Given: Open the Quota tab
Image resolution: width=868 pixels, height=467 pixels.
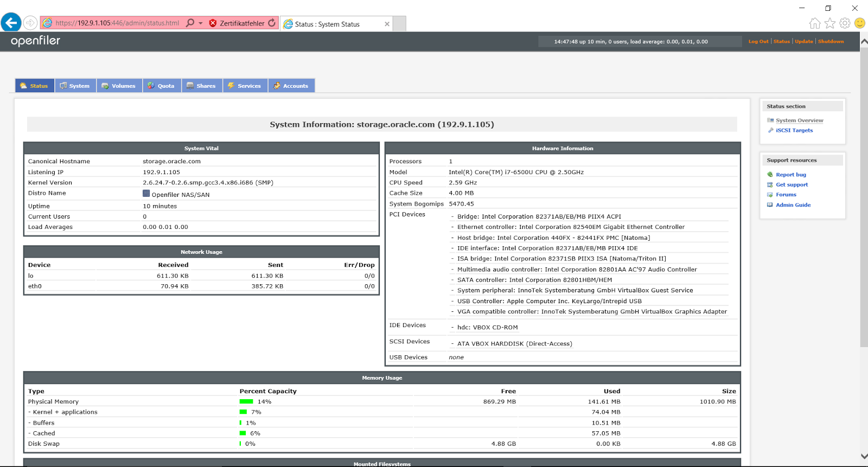Looking at the screenshot, I should 162,86.
